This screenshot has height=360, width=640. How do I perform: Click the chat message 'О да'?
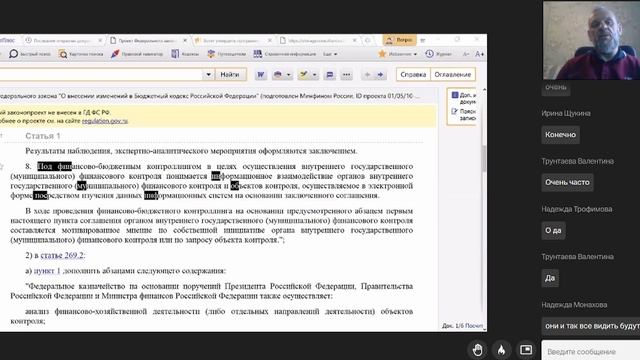(553, 231)
